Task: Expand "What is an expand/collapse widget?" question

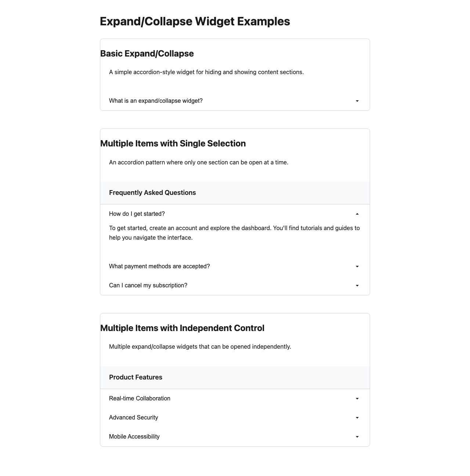Action: point(156,101)
